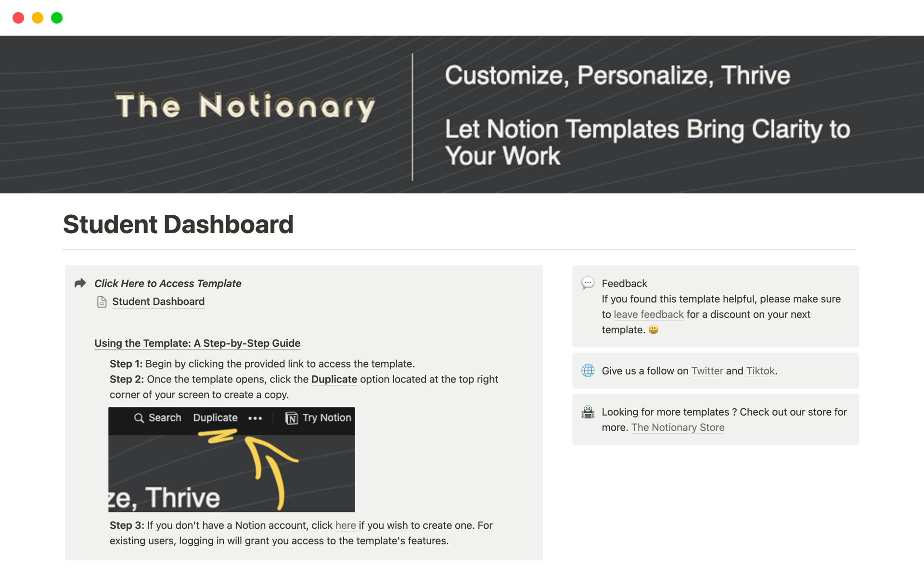Viewport: 924px width, 578px height.
Task: Click the globe icon next to social links
Action: coord(588,371)
